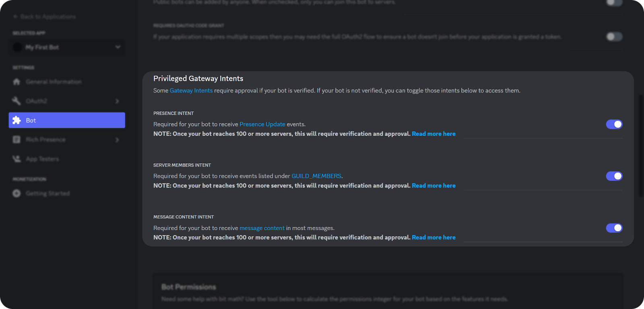Click Read more here under Presence Intent
Image resolution: width=644 pixels, height=309 pixels.
[x=433, y=134]
